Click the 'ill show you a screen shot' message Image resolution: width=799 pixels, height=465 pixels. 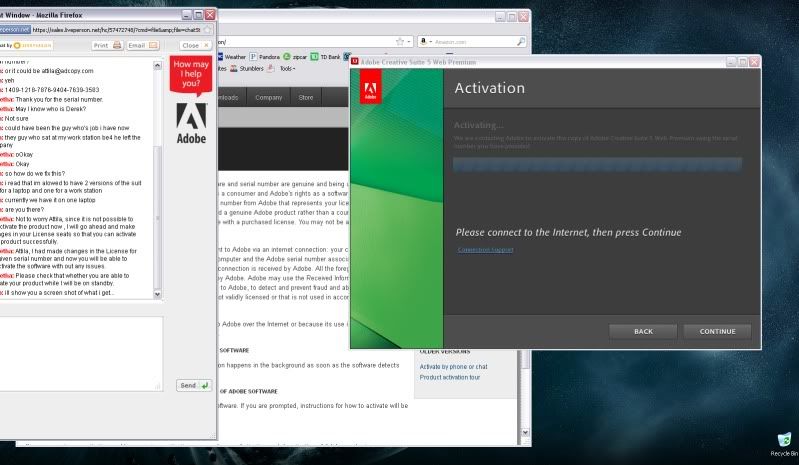click(x=59, y=293)
